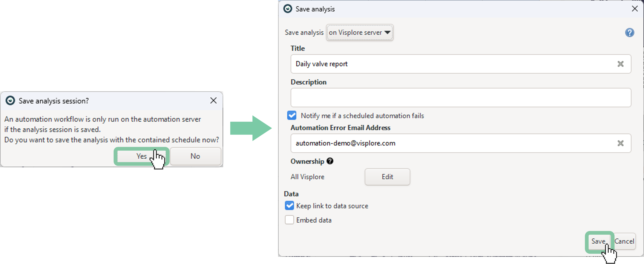Click into the Title text field

point(450,64)
